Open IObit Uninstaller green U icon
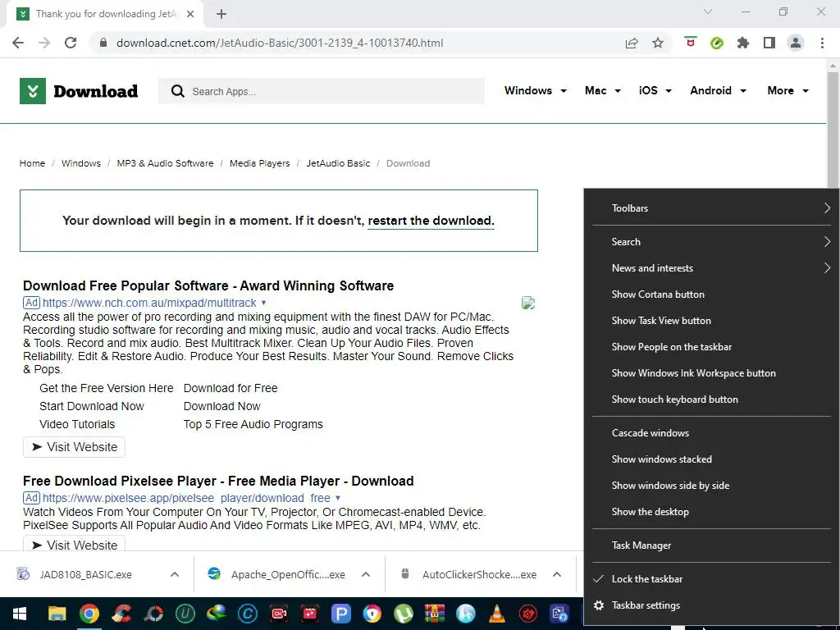Image resolution: width=840 pixels, height=630 pixels. (x=185, y=614)
